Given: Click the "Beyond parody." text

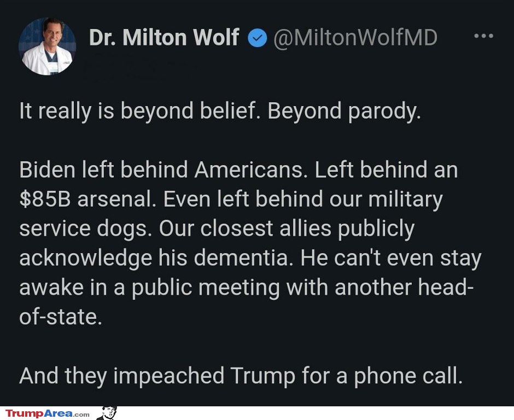Looking at the screenshot, I should [x=344, y=111].
